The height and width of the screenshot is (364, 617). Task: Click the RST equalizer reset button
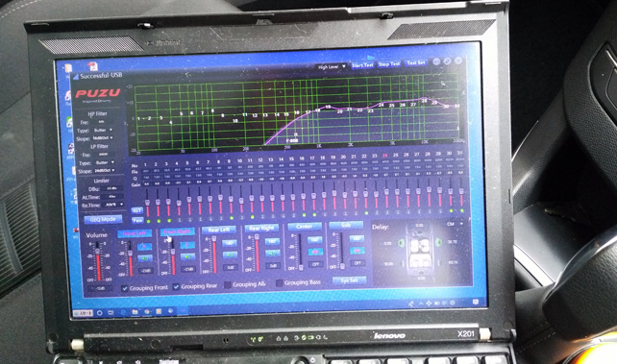pyautogui.click(x=136, y=210)
